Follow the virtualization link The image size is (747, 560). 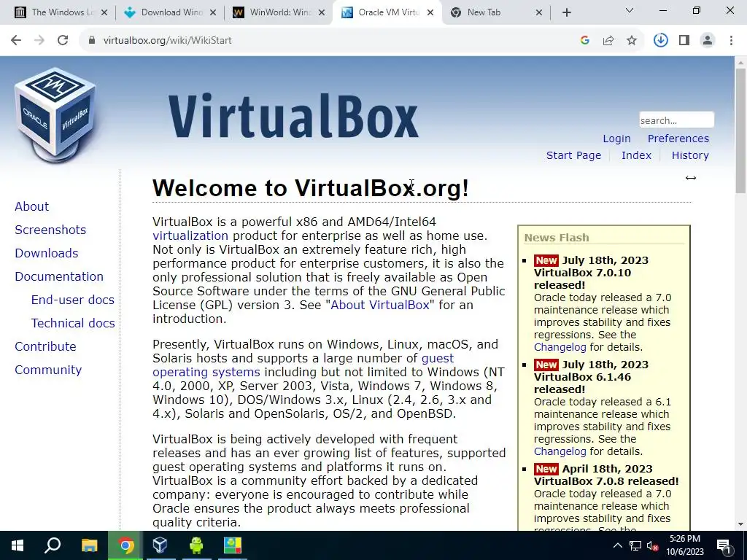point(190,236)
